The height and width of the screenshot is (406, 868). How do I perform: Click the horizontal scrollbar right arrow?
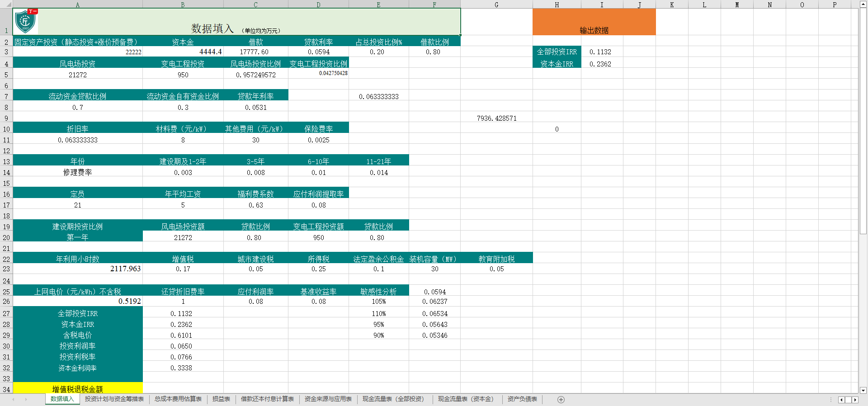855,400
